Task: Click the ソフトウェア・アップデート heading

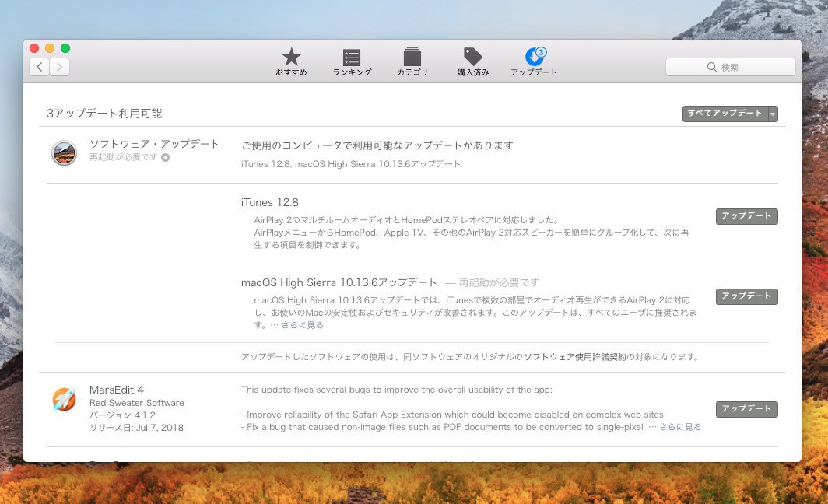Action: point(154,144)
